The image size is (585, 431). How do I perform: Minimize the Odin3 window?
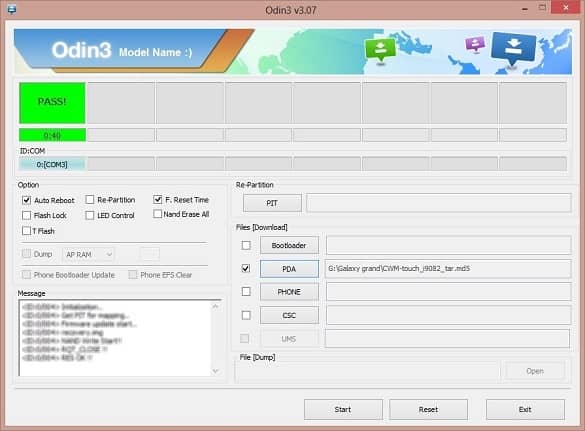pyautogui.click(x=525, y=8)
